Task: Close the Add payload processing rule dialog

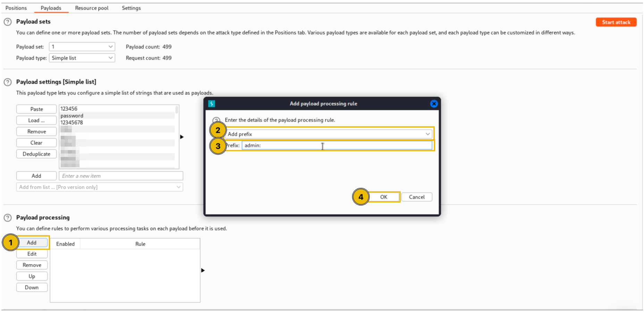Action: [x=434, y=104]
